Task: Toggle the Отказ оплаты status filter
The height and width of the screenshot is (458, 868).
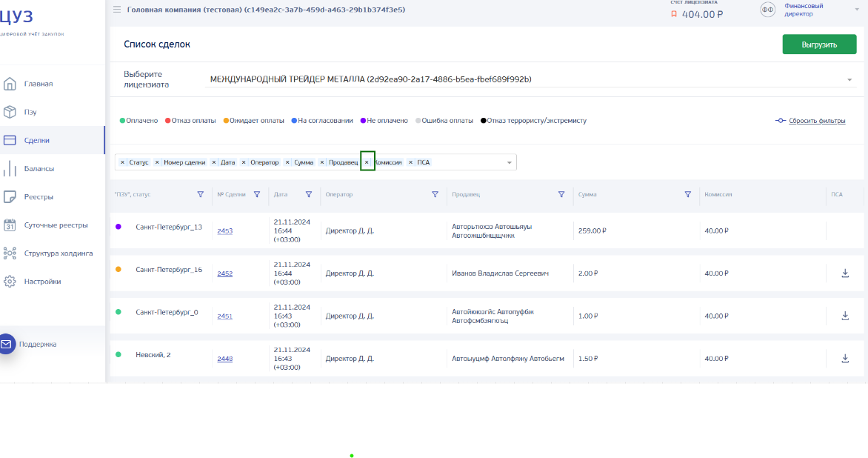Action: point(190,120)
